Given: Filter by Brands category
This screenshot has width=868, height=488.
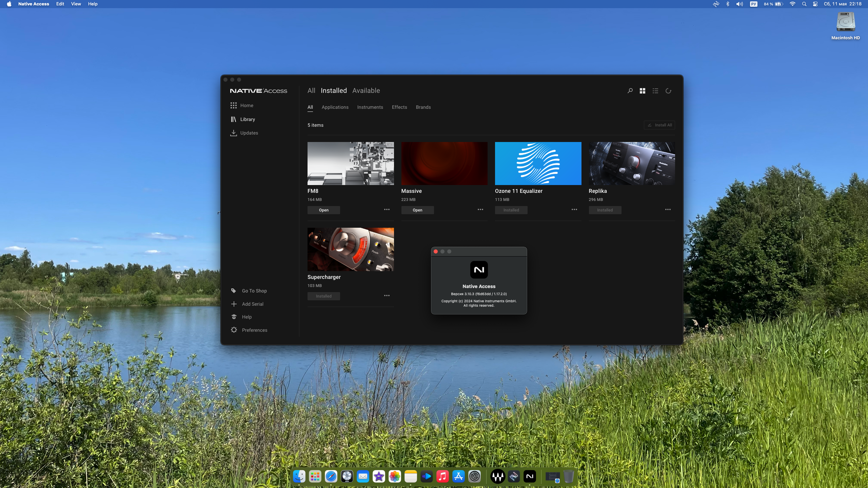Looking at the screenshot, I should click(423, 107).
